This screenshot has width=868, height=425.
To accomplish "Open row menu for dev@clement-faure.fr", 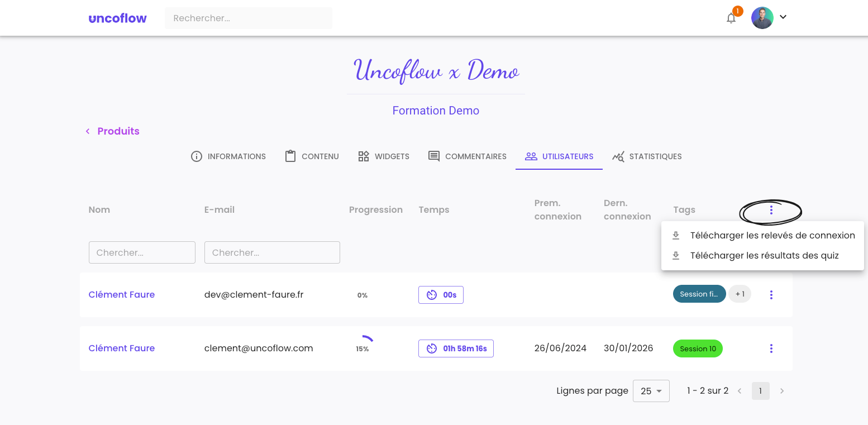I will pos(771,295).
